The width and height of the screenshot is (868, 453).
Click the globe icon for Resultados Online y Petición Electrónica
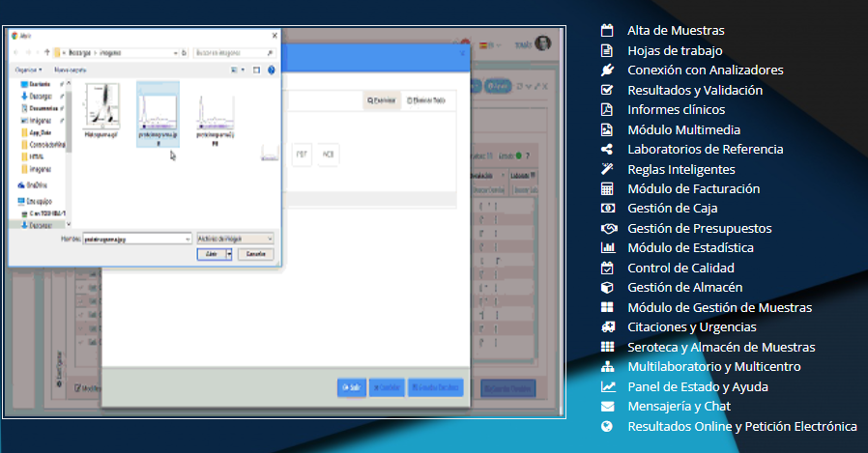coord(607,426)
